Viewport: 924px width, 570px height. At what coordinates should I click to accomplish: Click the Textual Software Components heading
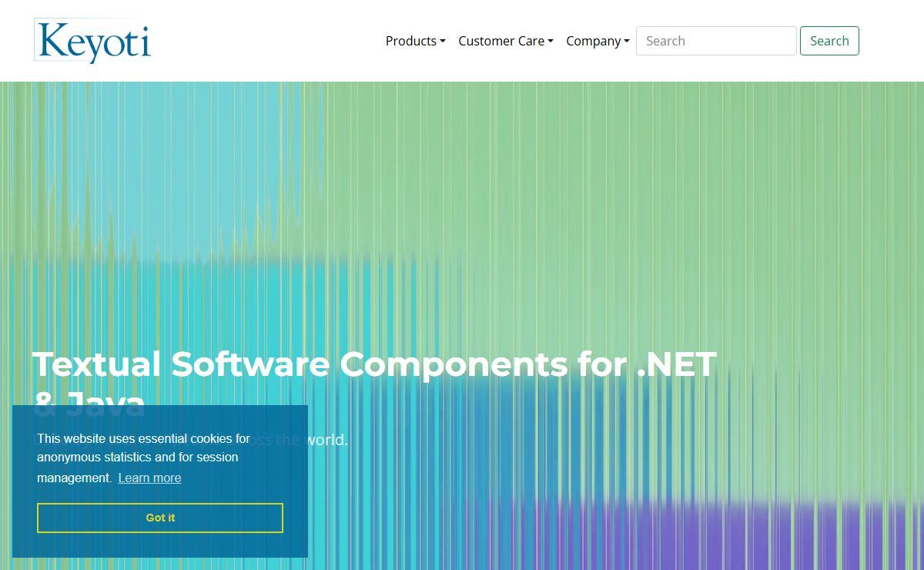[x=373, y=364]
